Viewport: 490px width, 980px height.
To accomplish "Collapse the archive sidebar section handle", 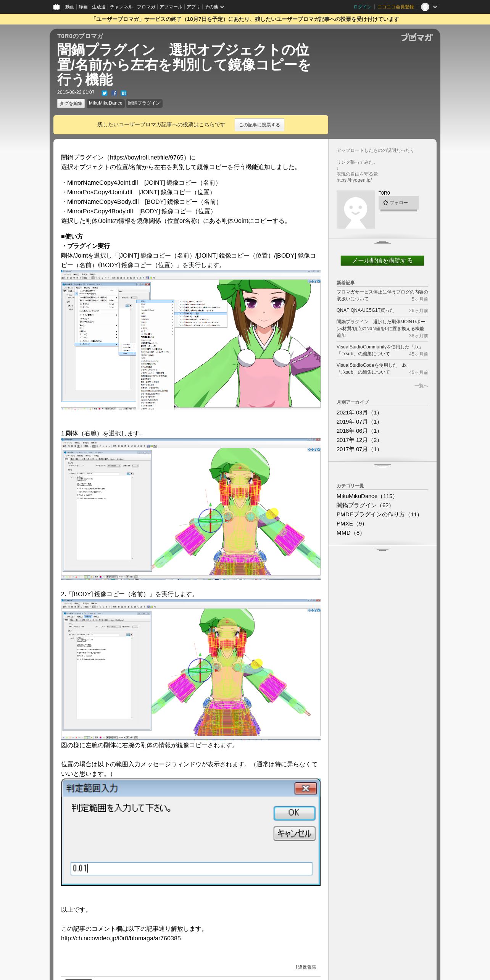I will [382, 466].
